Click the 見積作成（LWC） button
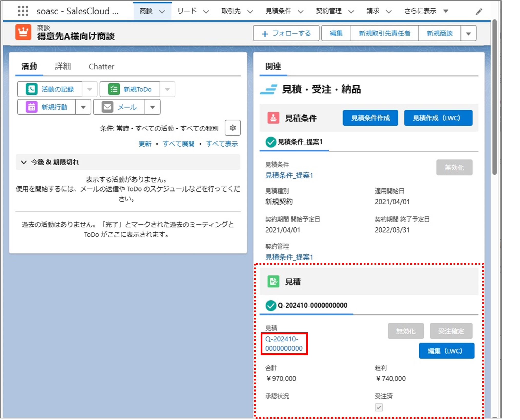This screenshot has width=520, height=420. [438, 118]
